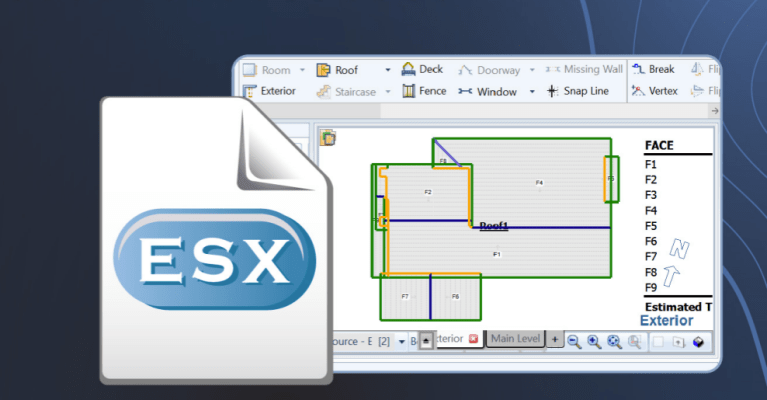Add a new level with plus button
767x400 pixels.
pyautogui.click(x=555, y=340)
